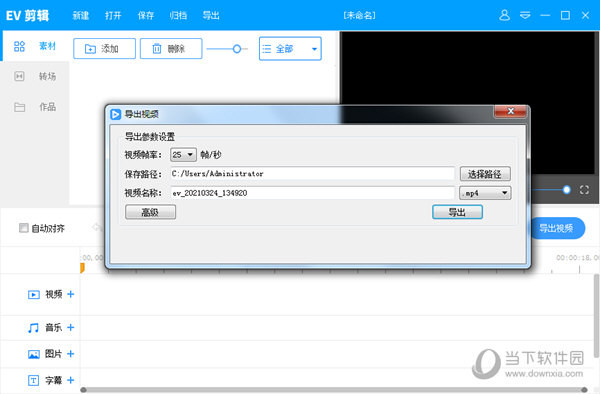This screenshot has width=600, height=394.
Task: Click the 添加 button
Action: click(104, 49)
